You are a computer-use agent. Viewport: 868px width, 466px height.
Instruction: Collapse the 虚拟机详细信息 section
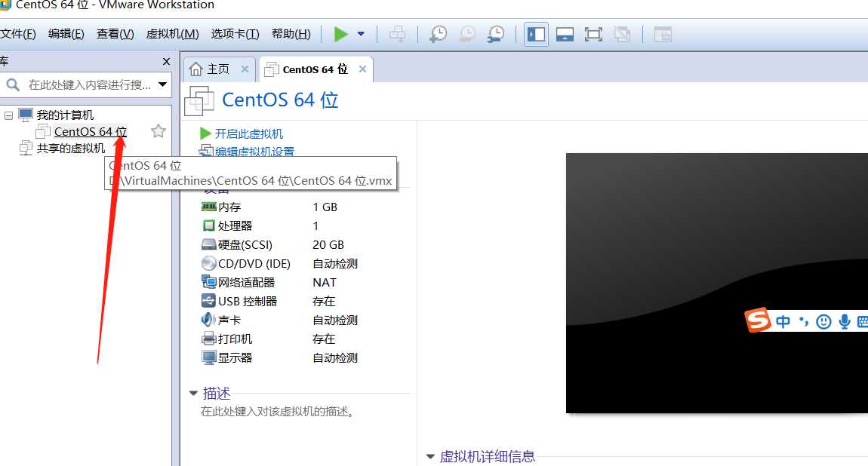(430, 457)
